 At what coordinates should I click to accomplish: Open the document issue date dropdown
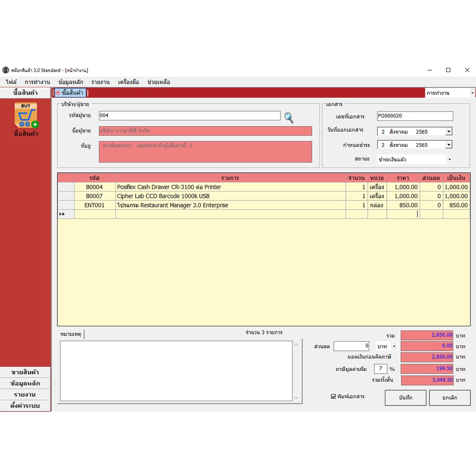449,132
